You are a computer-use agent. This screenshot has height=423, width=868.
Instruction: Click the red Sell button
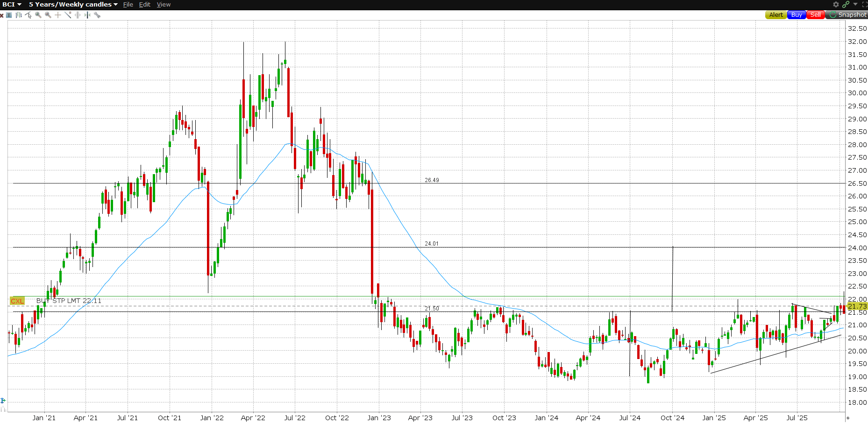click(x=816, y=15)
